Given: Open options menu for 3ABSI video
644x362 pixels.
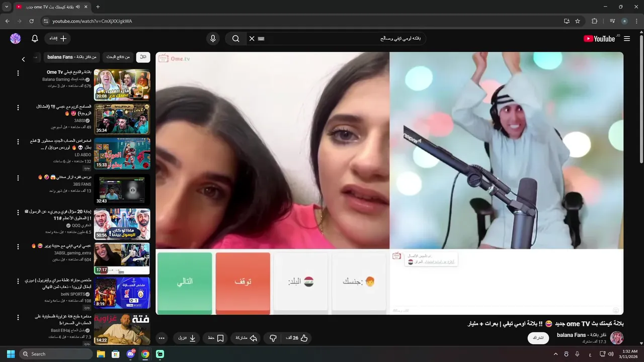Looking at the screenshot, I should coord(18,108).
